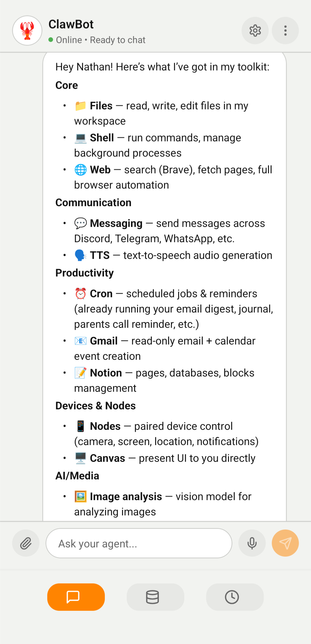Click the Web globe emoji
311x644 pixels.
(80, 170)
